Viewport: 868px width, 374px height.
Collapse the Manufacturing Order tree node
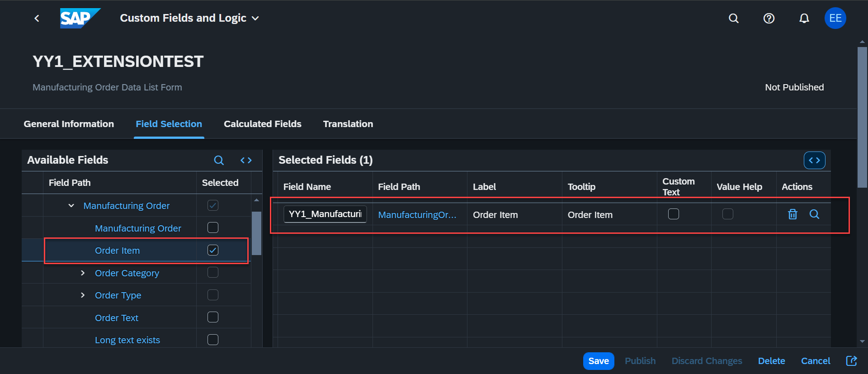point(71,206)
